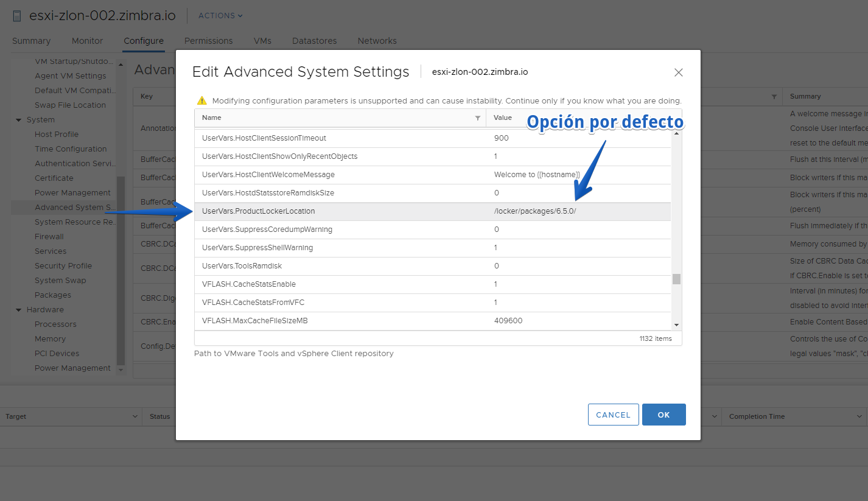Image resolution: width=868 pixels, height=501 pixels.
Task: Click the warning icon in dialog
Action: point(202,100)
